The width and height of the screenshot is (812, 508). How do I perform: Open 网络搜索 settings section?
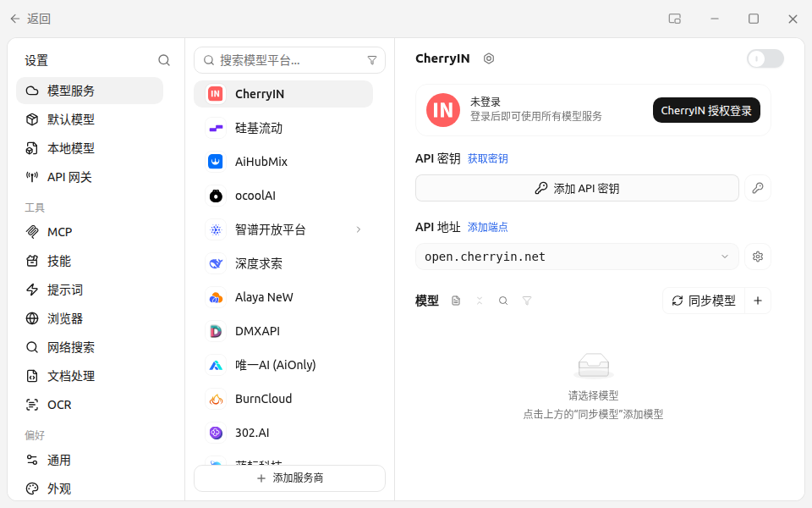tap(90, 347)
